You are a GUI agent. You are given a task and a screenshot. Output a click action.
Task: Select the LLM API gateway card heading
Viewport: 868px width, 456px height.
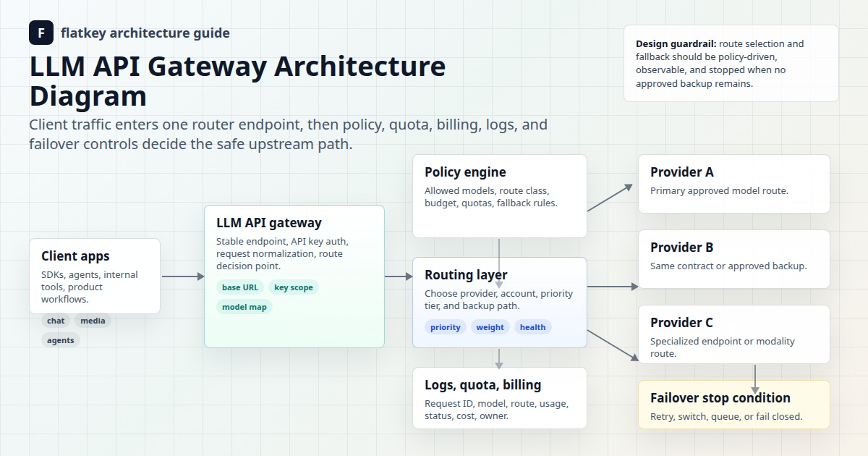pos(269,223)
